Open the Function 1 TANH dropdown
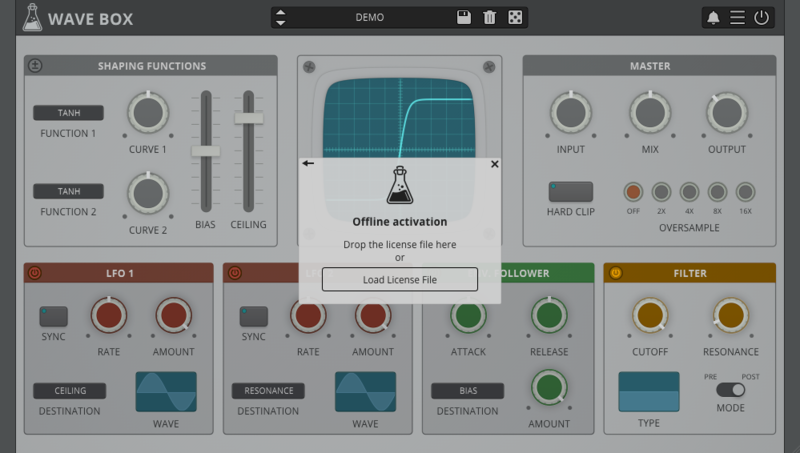 click(68, 113)
